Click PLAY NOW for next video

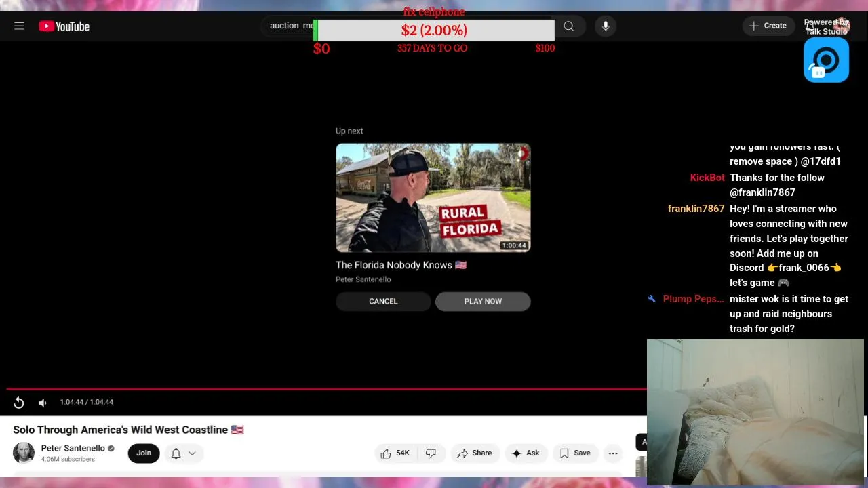[483, 301]
